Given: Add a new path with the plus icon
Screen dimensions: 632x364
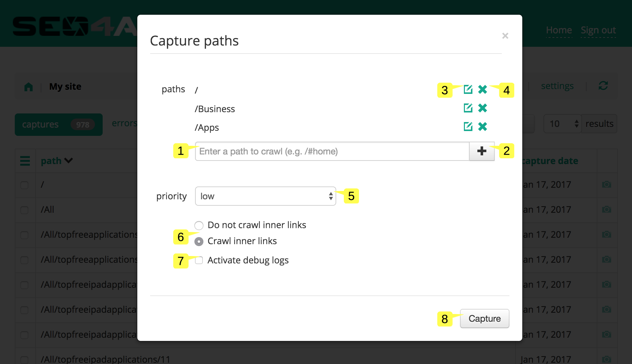Looking at the screenshot, I should [482, 151].
